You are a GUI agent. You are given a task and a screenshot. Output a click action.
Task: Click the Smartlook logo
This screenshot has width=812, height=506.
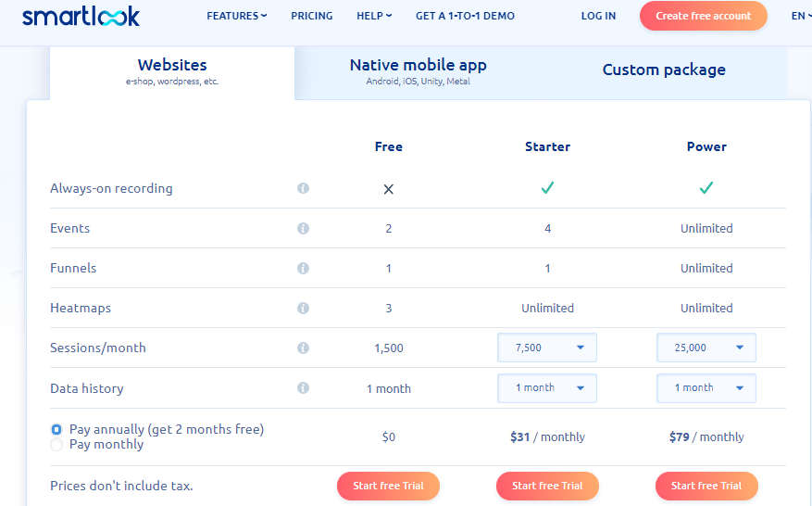(x=81, y=16)
